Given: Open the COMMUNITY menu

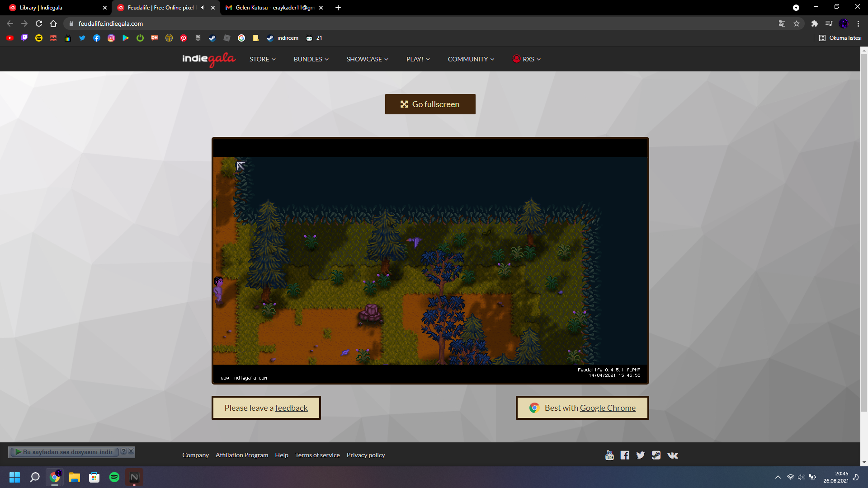Looking at the screenshot, I should point(471,59).
